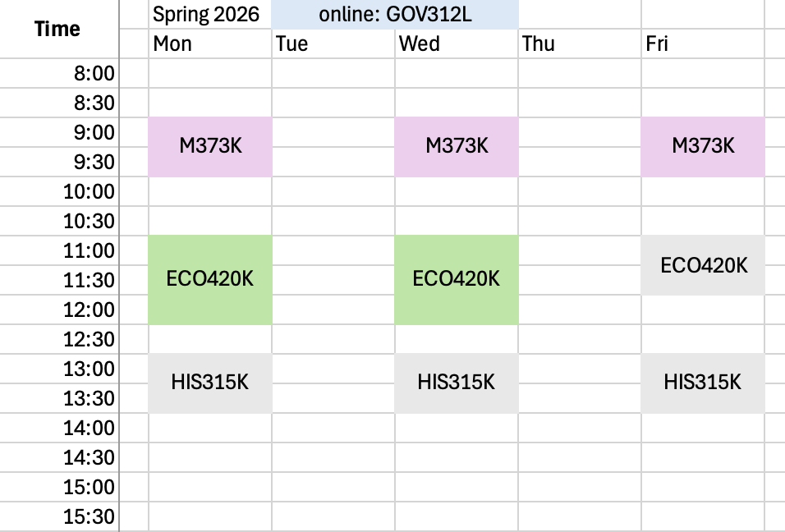Image resolution: width=785 pixels, height=532 pixels.
Task: Click the 8:00 time label cell
Action: [x=94, y=74]
